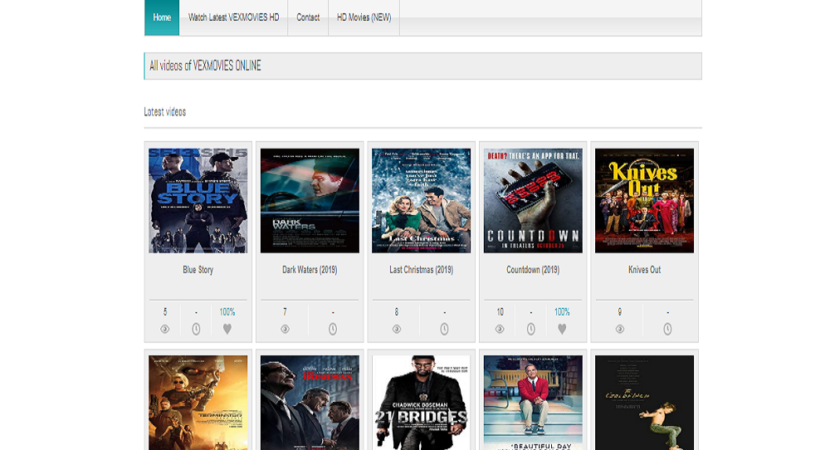Viewport: 830px width, 450px height.
Task: Click the views eye icon under Knives Out
Action: (620, 329)
